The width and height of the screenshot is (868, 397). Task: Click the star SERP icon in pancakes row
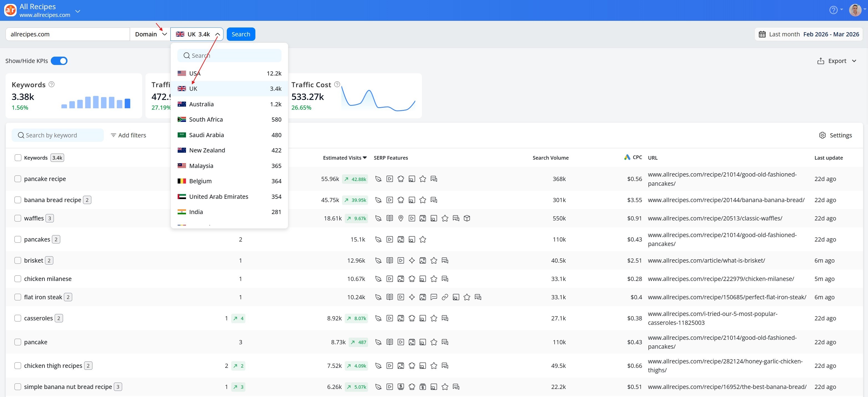pyautogui.click(x=422, y=239)
